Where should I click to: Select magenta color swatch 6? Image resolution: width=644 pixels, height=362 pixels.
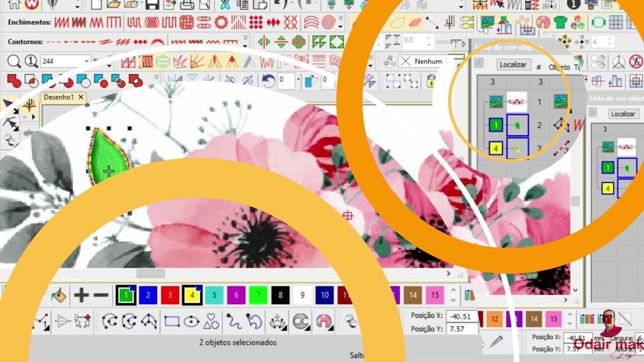[236, 295]
